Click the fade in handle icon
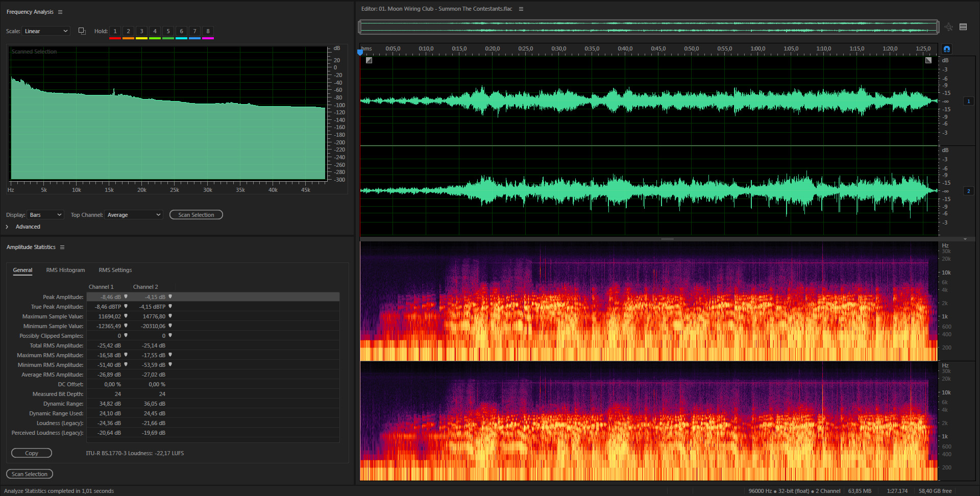This screenshot has width=980, height=496. click(x=369, y=60)
